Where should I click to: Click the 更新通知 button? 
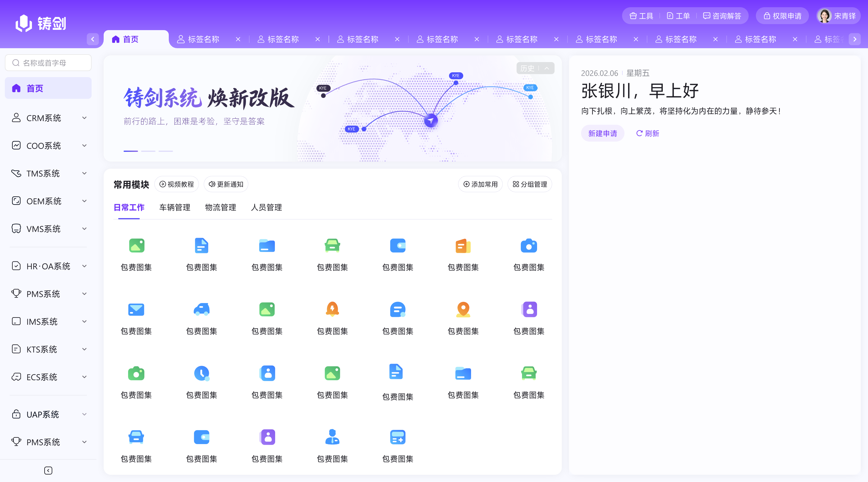click(226, 184)
